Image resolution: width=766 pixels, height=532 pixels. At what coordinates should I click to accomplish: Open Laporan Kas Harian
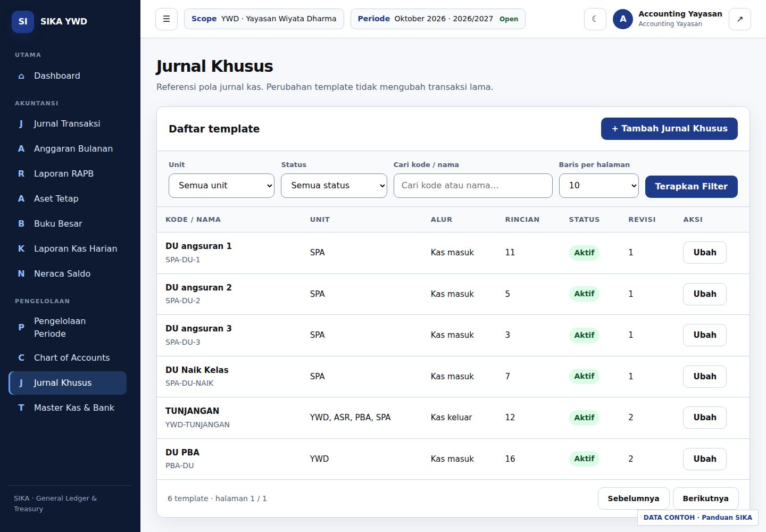pos(68,249)
